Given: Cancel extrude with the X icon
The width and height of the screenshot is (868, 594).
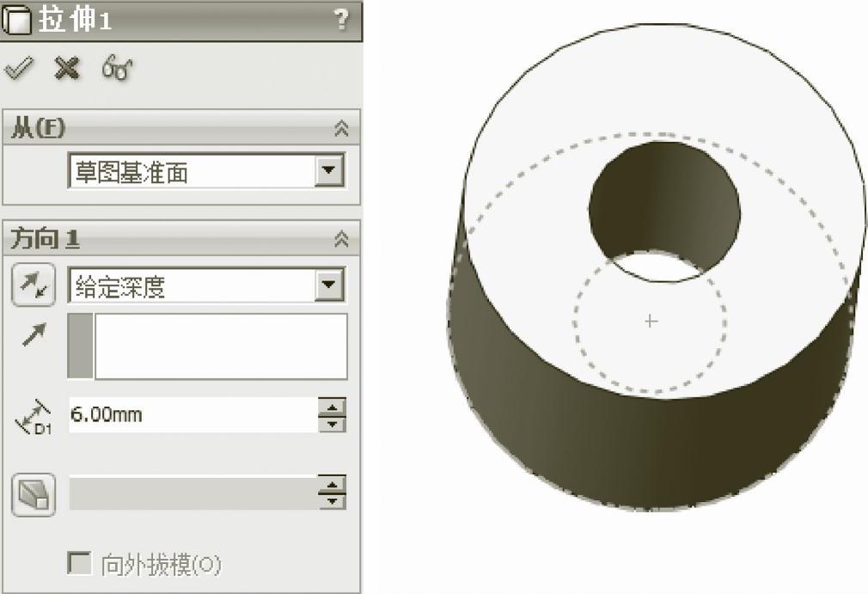Looking at the screenshot, I should (67, 69).
